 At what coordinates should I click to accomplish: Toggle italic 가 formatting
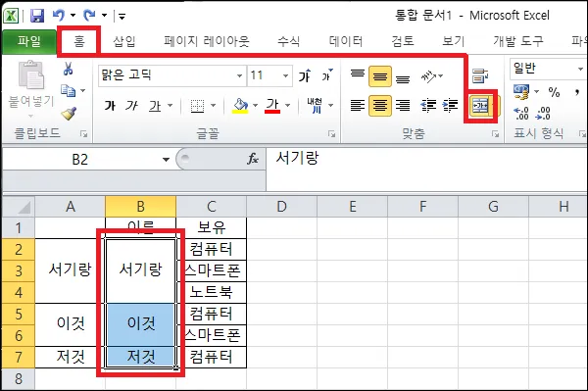[132, 106]
